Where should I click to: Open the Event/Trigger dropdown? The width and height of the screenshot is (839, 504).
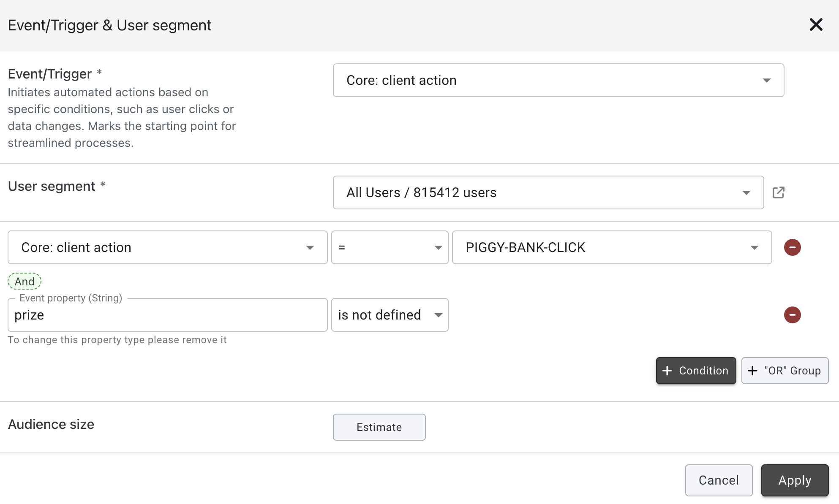click(x=558, y=80)
